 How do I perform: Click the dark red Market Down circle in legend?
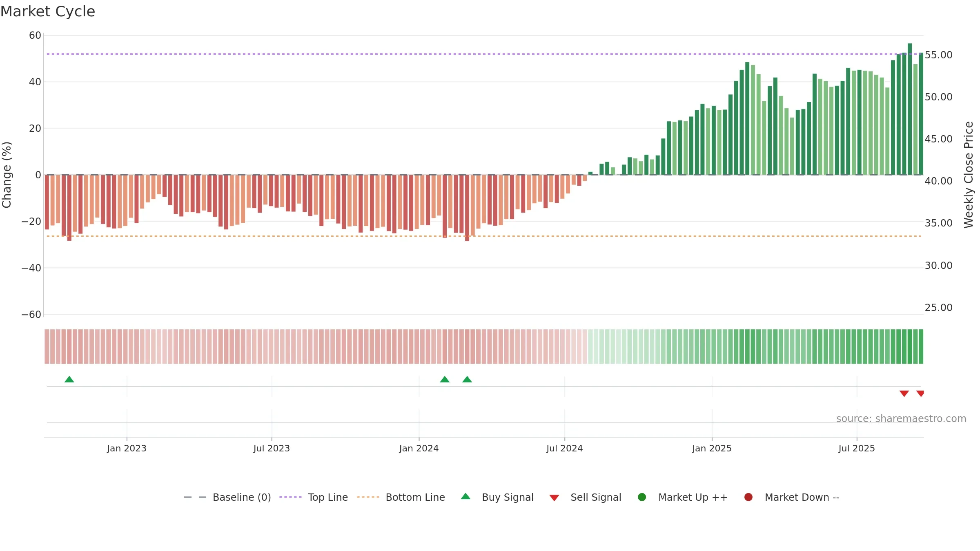pyautogui.click(x=748, y=497)
